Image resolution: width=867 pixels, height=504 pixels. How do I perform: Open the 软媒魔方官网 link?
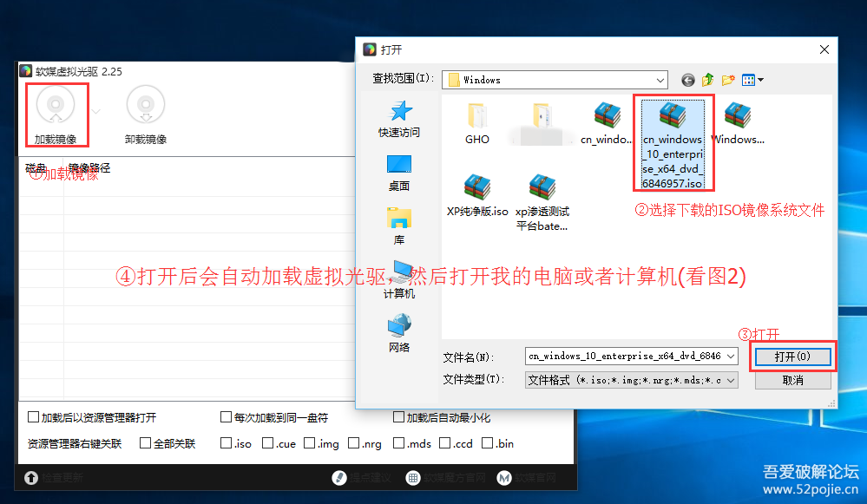(x=446, y=478)
